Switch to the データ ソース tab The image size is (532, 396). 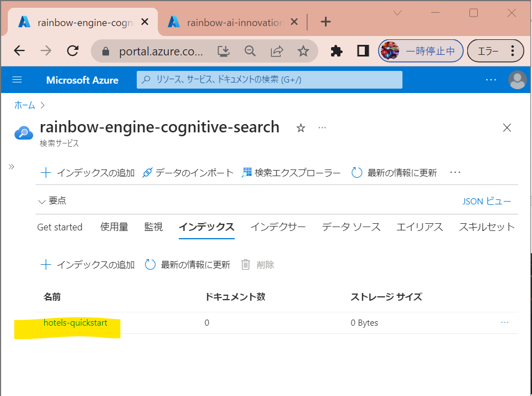point(351,227)
